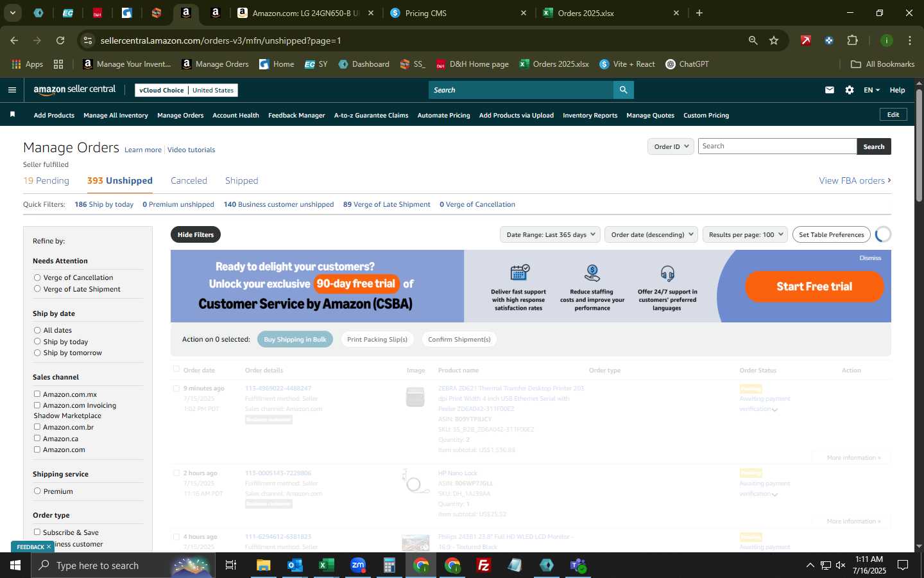Click in the Order ID search input field

tap(777, 146)
